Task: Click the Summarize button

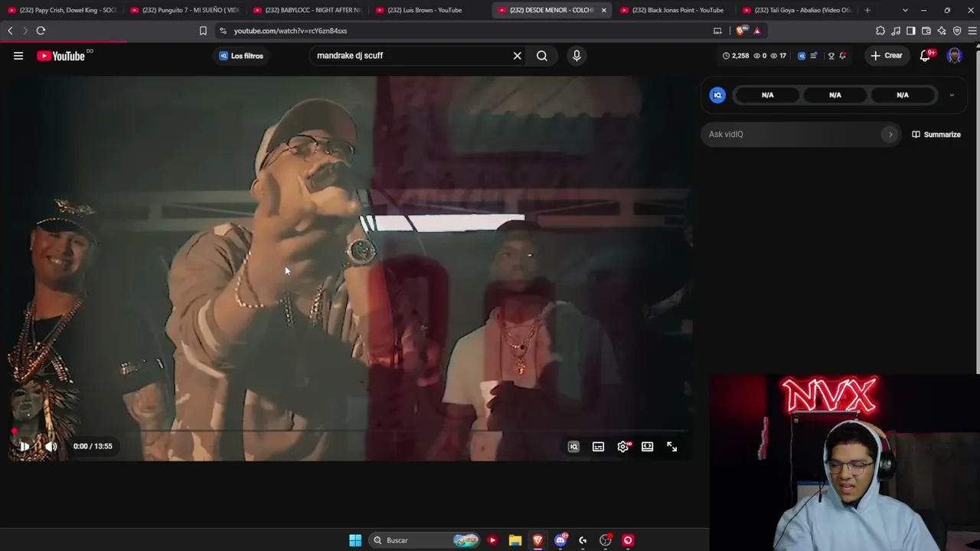Action: click(936, 135)
